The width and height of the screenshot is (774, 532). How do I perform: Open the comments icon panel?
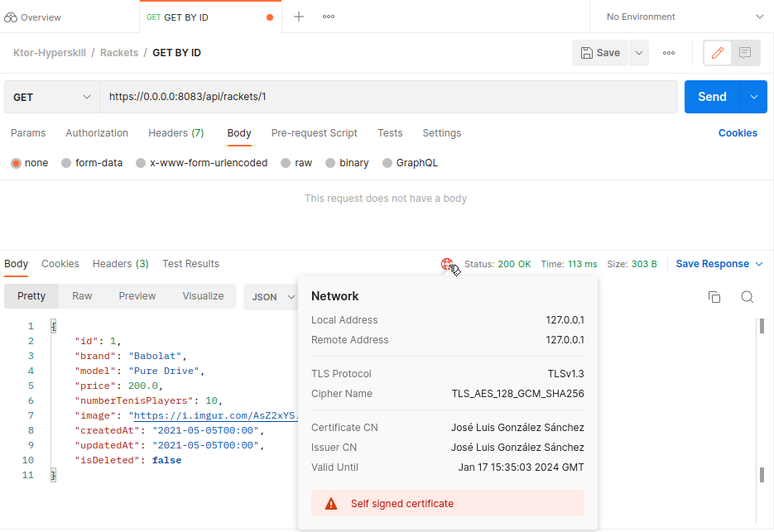(745, 53)
